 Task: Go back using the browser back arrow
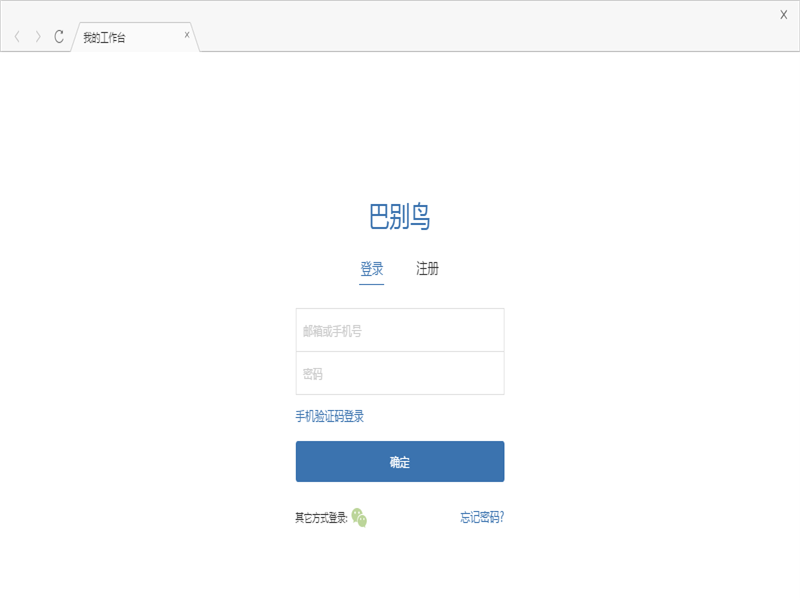tap(17, 37)
